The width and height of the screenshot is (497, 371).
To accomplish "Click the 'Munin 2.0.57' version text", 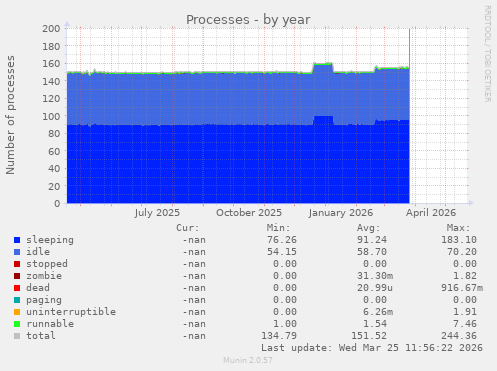I will coord(248,360).
